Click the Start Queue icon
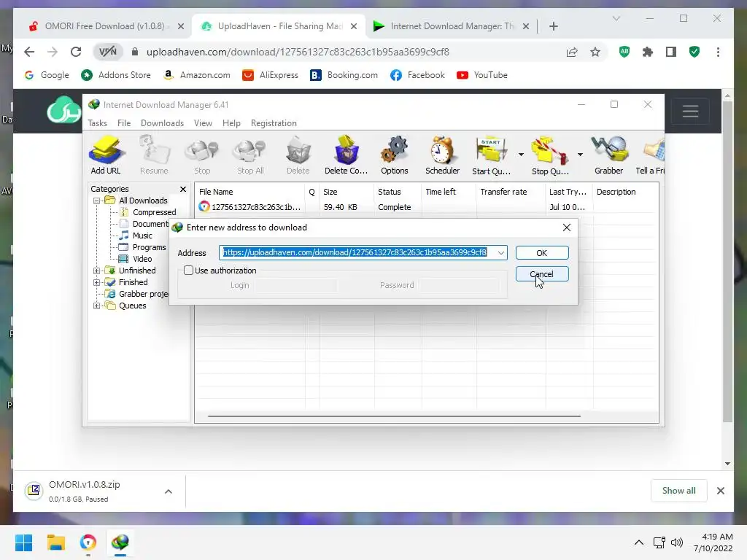This screenshot has width=747, height=560. click(491, 155)
